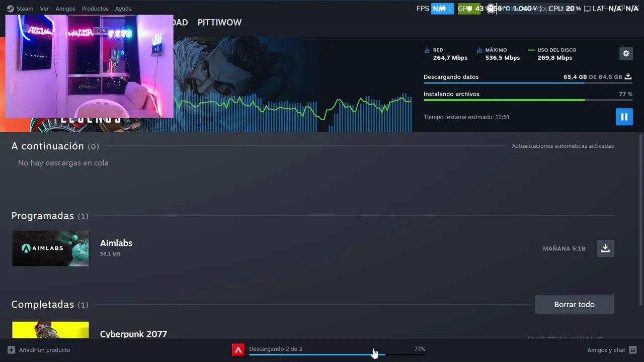The height and width of the screenshot is (362, 644).
Task: Click the friends chat icon
Action: [633, 350]
